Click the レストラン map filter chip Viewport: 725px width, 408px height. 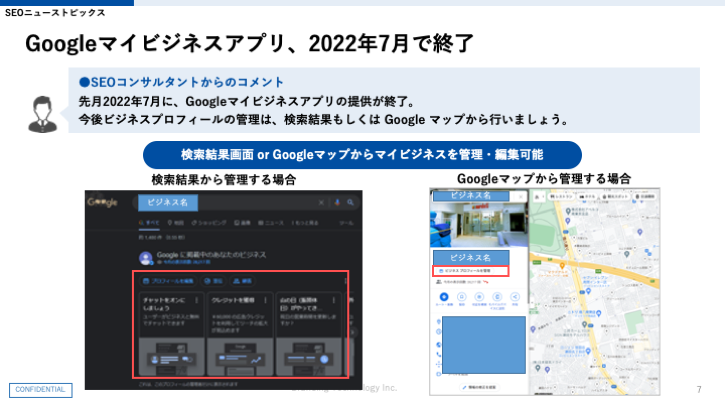pos(560,197)
